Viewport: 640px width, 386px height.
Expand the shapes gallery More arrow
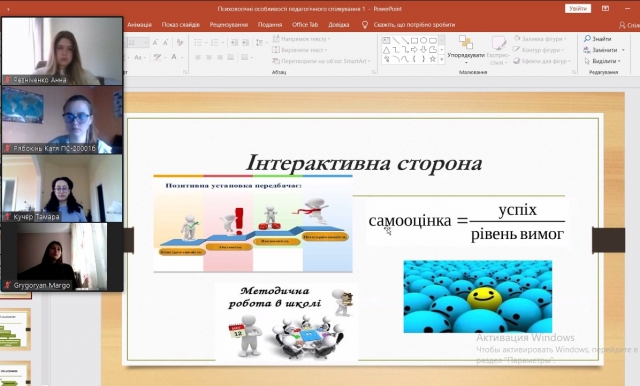(x=442, y=59)
